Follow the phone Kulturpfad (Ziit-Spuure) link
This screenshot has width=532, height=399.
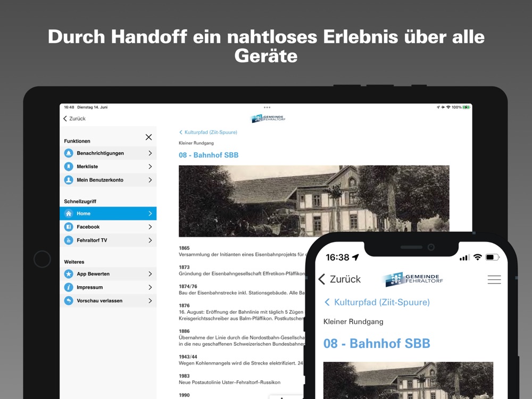pos(377,302)
